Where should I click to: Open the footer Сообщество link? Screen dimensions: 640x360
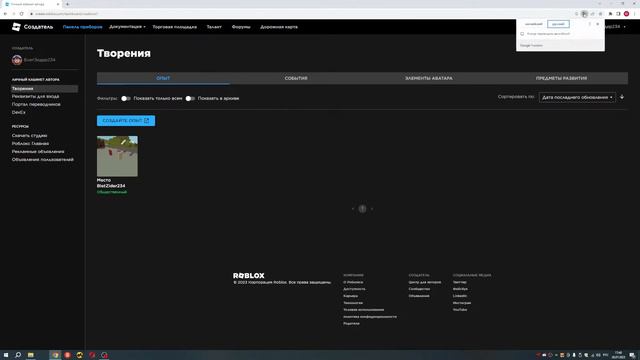point(419,289)
